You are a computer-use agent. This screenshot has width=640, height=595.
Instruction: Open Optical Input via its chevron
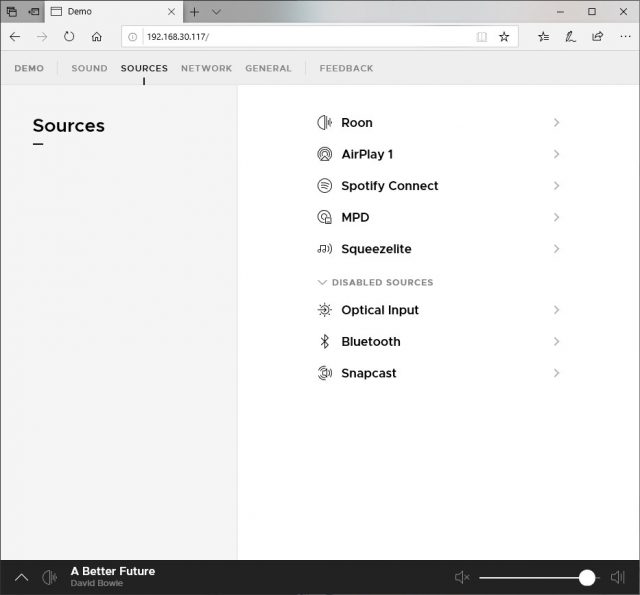click(x=556, y=310)
